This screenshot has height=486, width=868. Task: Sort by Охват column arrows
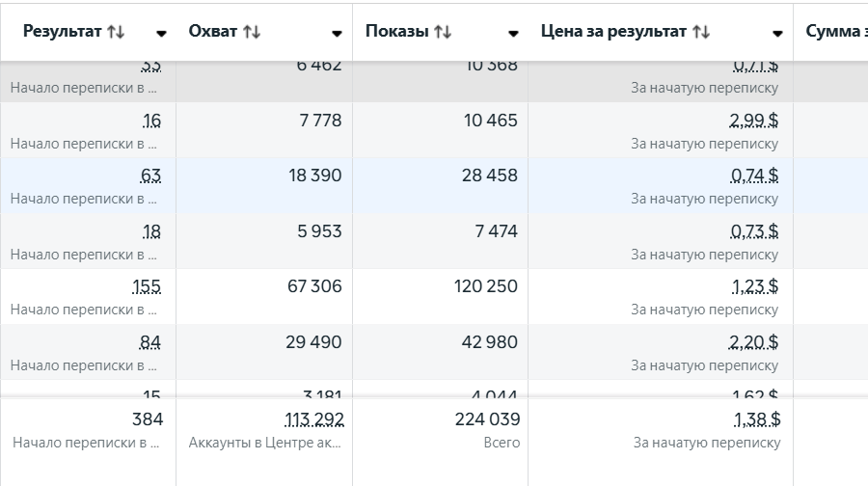(x=252, y=31)
